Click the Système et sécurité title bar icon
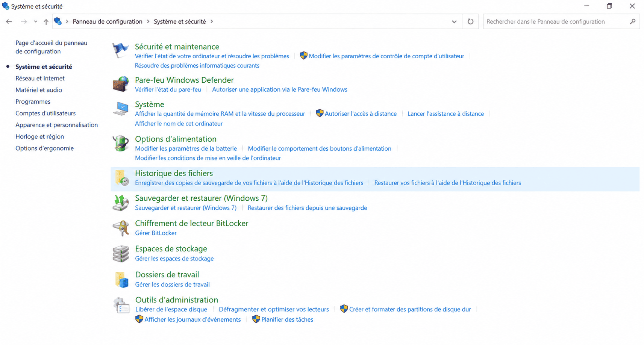The height and width of the screenshot is (345, 644). [x=6, y=6]
